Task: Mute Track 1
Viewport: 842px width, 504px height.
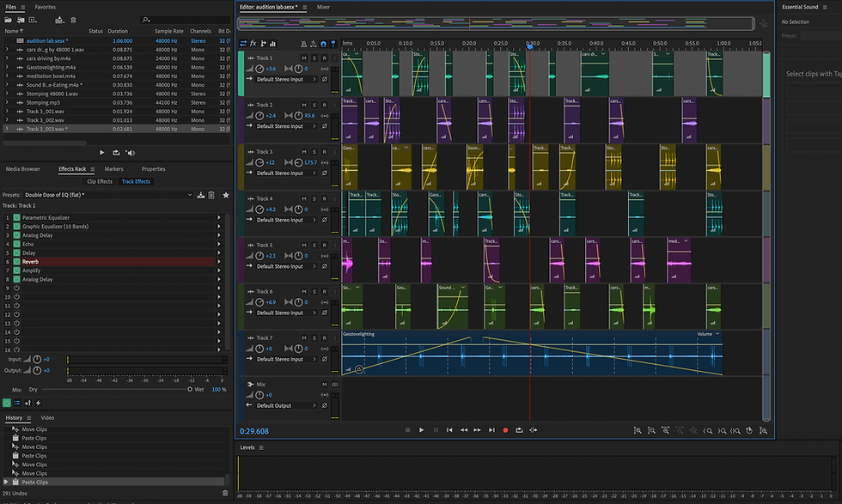Action: (x=304, y=58)
